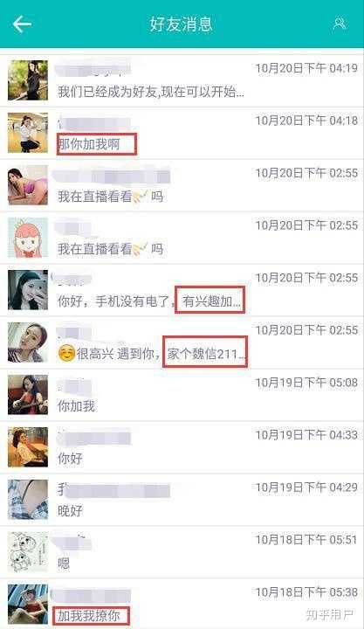The height and width of the screenshot is (629, 364).
Task: Open 嗯 message from October 18
Action: click(x=182, y=552)
